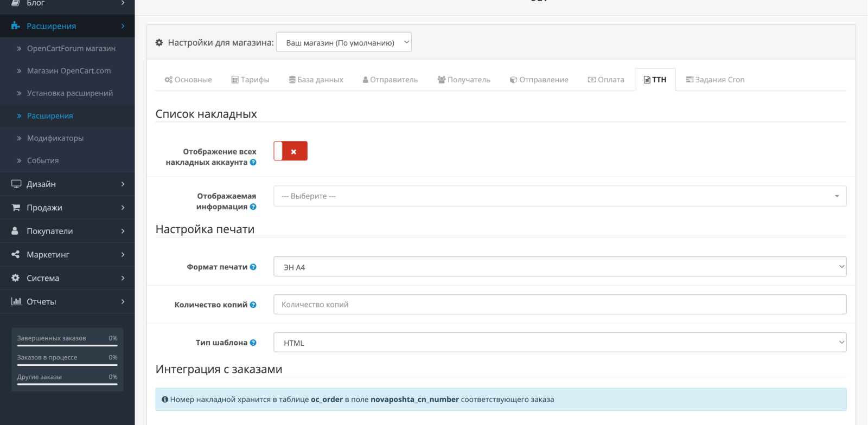The image size is (868, 425).
Task: Open Магазин OpenCart.com sidebar link
Action: (67, 70)
